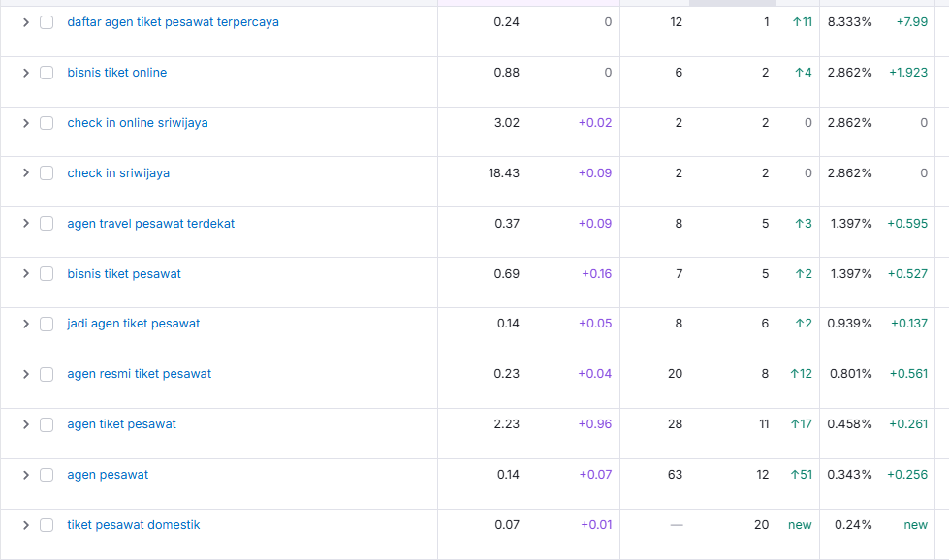Click 'agen travel pesawat terdekat' keyword link
This screenshot has height=560, width=949.
[x=150, y=224]
